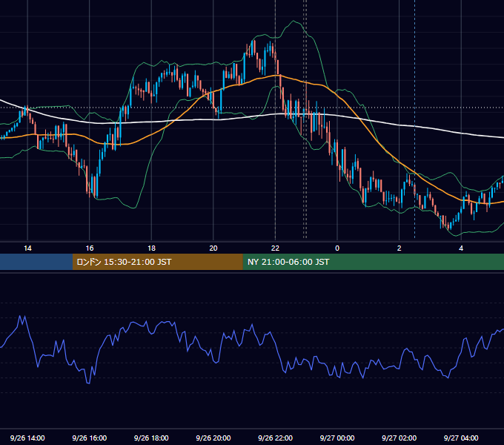Click the 9/26 16:00 date label
The width and height of the screenshot is (504, 445).
pyautogui.click(x=90, y=438)
